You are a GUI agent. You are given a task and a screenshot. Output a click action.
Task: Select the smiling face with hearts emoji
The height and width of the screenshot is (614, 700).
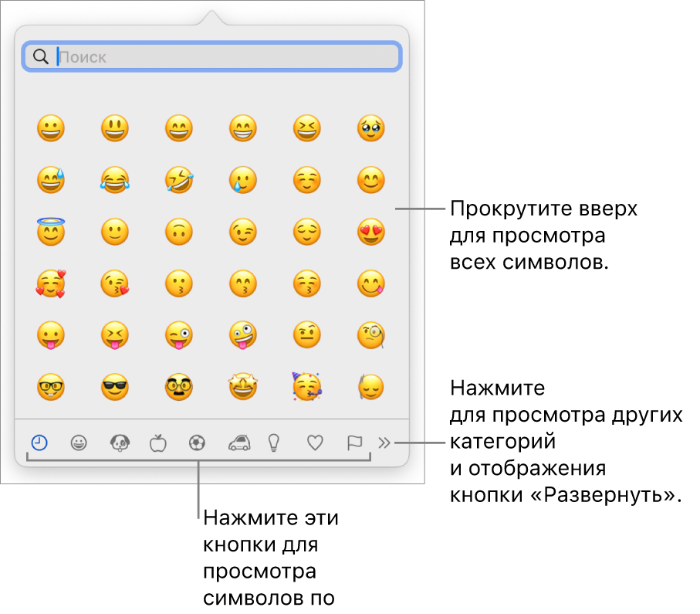point(51,283)
